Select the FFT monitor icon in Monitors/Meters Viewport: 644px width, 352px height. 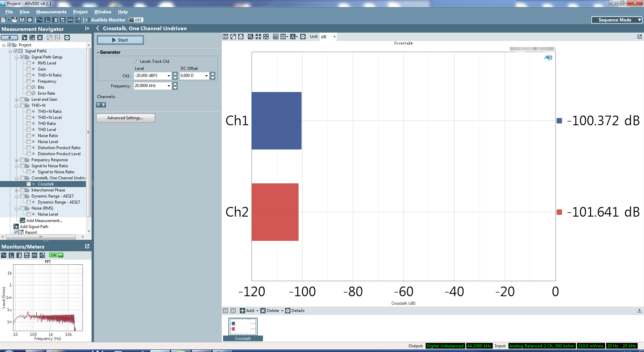pyautogui.click(x=11, y=255)
